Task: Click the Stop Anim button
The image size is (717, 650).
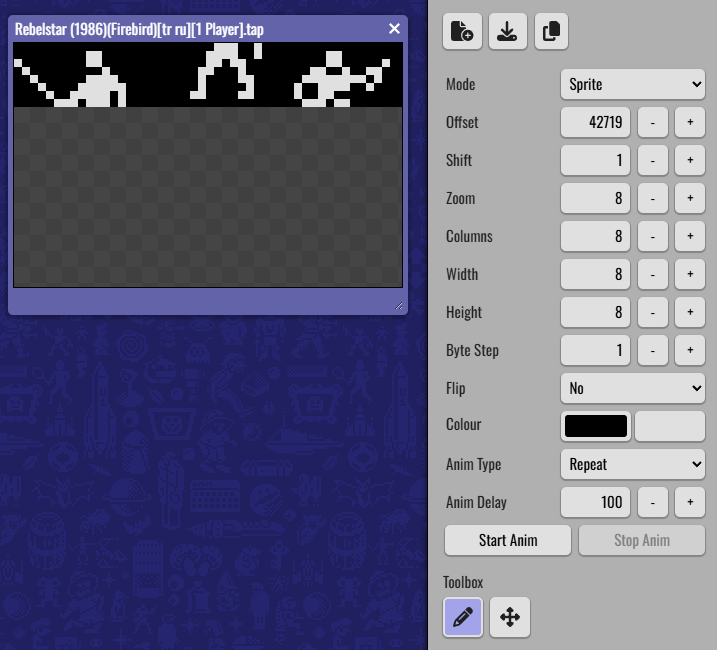Action: 642,540
